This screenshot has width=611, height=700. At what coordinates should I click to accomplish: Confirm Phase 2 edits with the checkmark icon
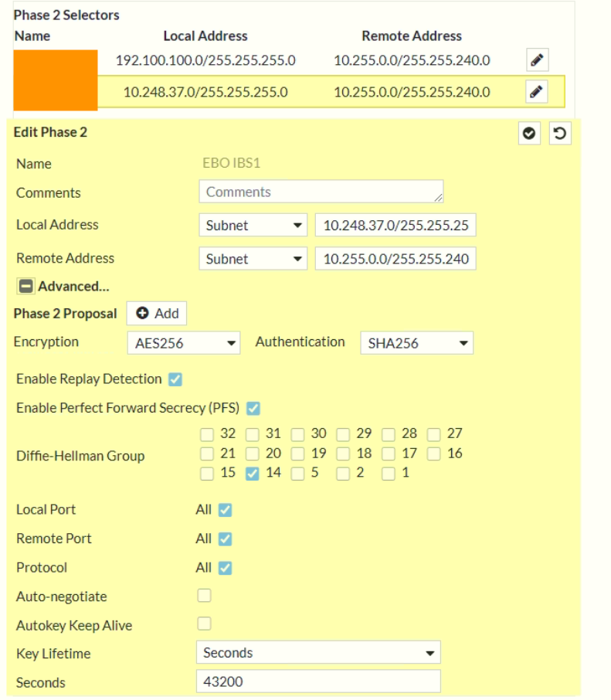[529, 133]
